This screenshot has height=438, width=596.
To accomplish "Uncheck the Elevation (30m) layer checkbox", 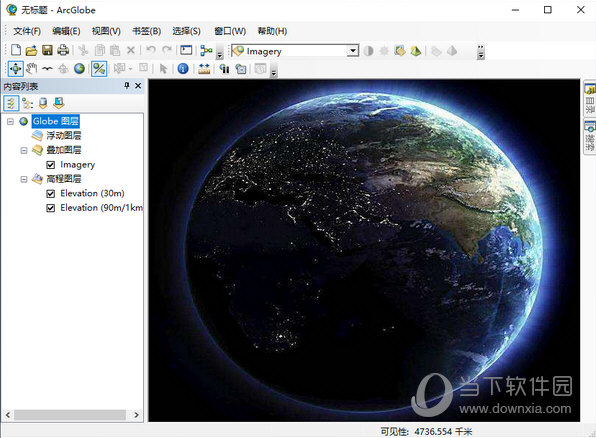I will tap(51, 194).
